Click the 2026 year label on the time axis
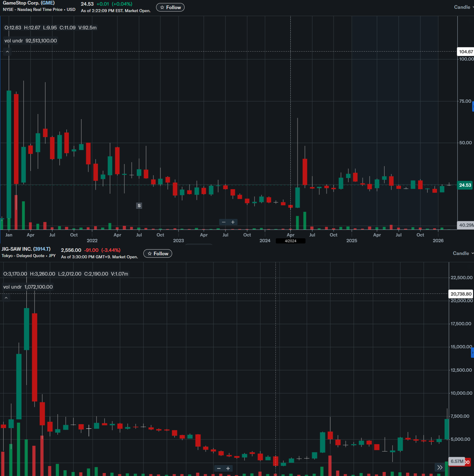The height and width of the screenshot is (476, 474). pyautogui.click(x=438, y=241)
